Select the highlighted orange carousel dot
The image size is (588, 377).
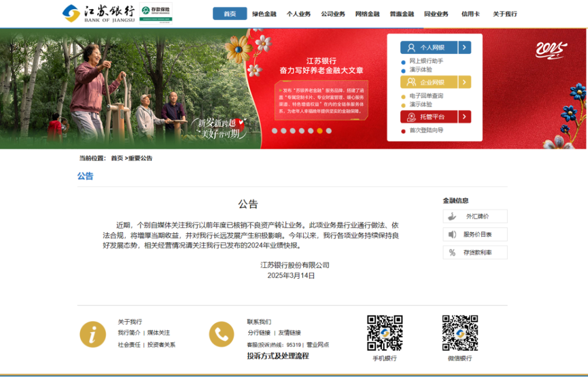[320, 130]
